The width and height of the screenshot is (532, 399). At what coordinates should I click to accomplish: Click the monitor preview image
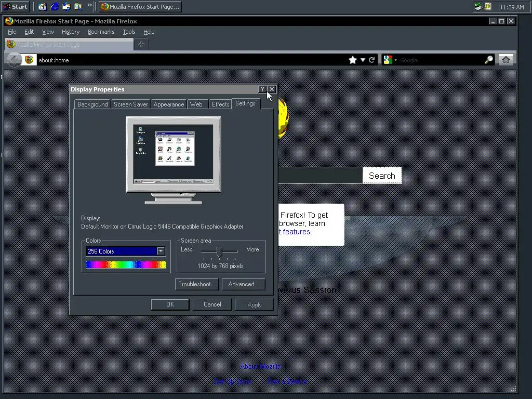(174, 160)
